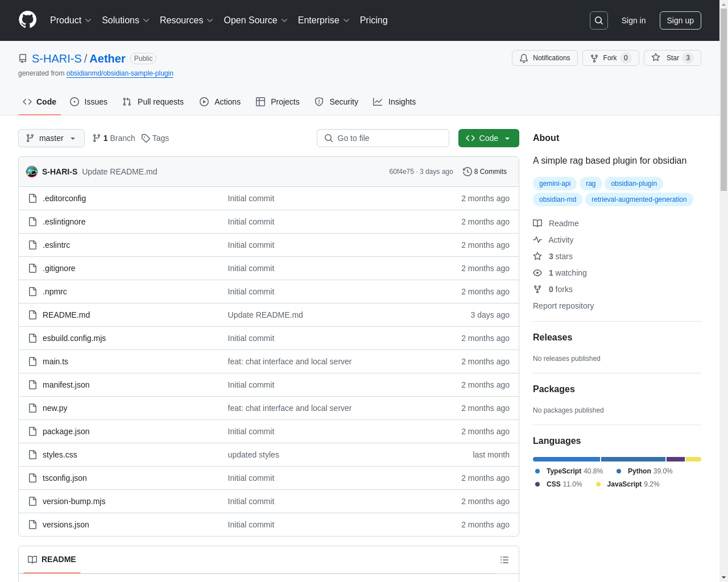
Task: Click the file icon beside styles.css
Action: pyautogui.click(x=33, y=455)
